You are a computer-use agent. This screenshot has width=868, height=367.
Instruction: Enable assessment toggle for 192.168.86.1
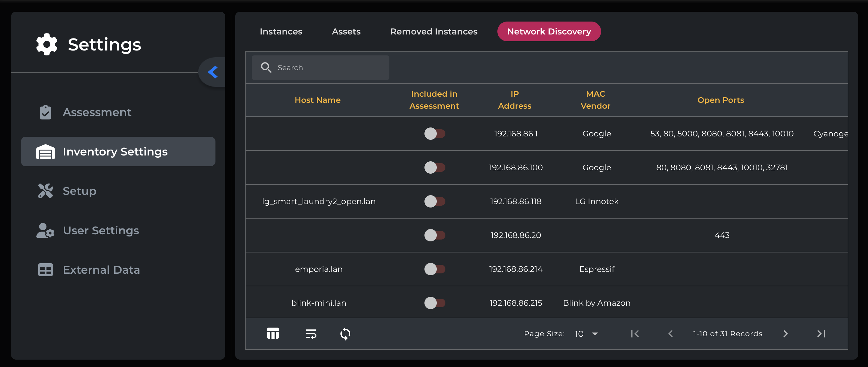(434, 134)
